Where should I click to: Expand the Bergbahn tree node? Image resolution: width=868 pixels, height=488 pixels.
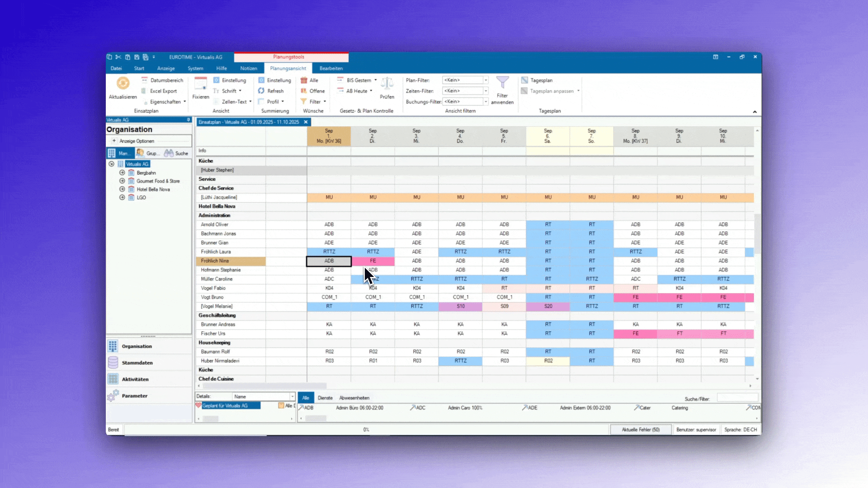122,173
